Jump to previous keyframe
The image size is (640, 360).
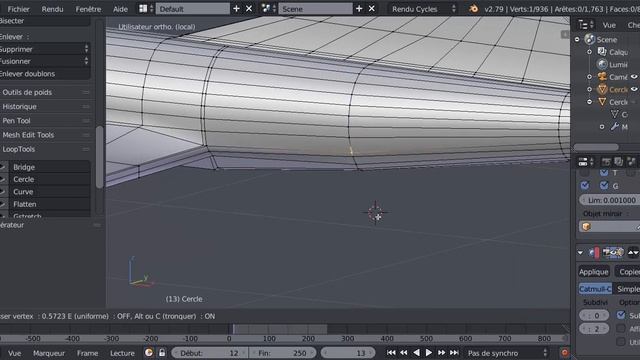(x=404, y=353)
